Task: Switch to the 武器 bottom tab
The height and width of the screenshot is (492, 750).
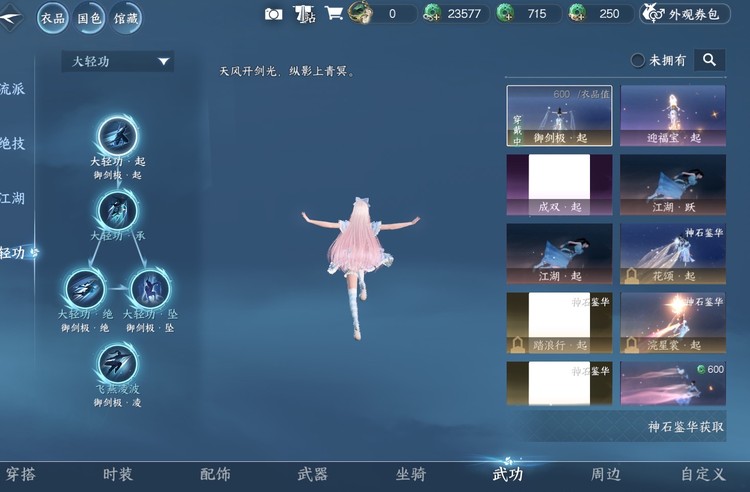Action: tap(313, 474)
